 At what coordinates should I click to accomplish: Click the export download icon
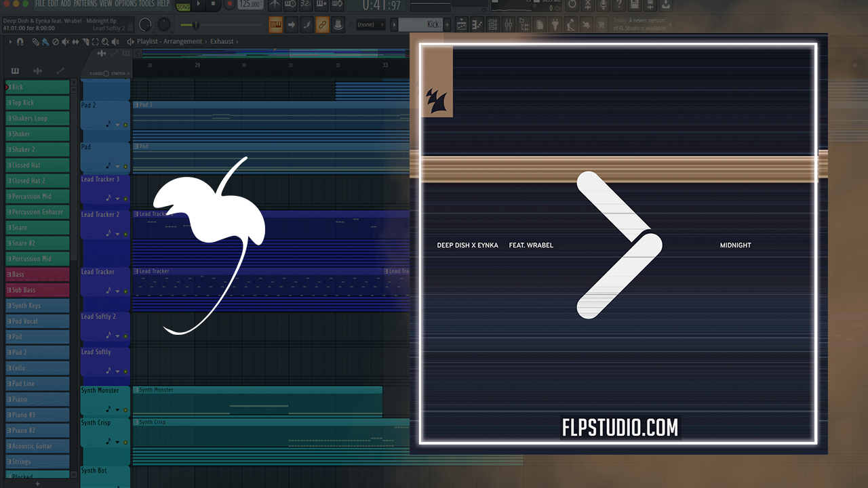coord(666,4)
